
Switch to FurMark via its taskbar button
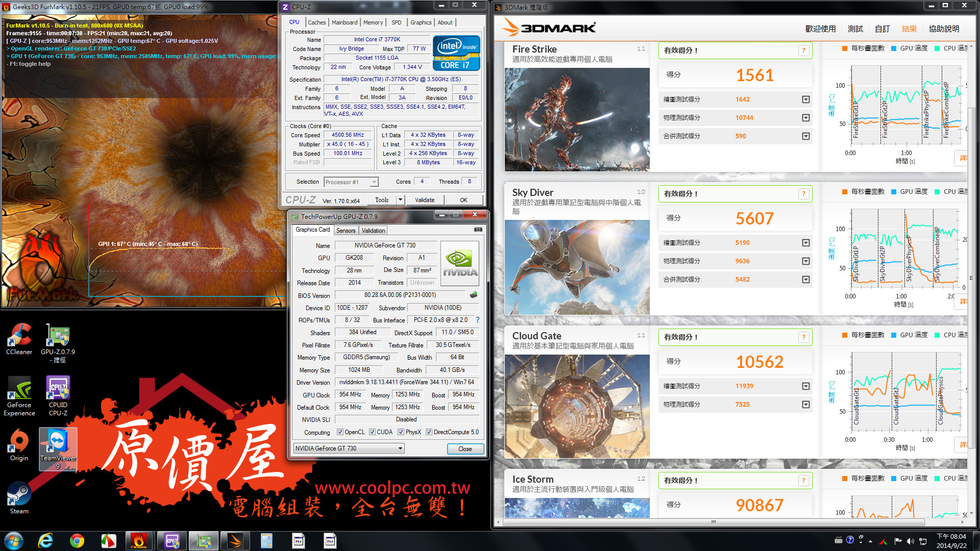coord(140,541)
